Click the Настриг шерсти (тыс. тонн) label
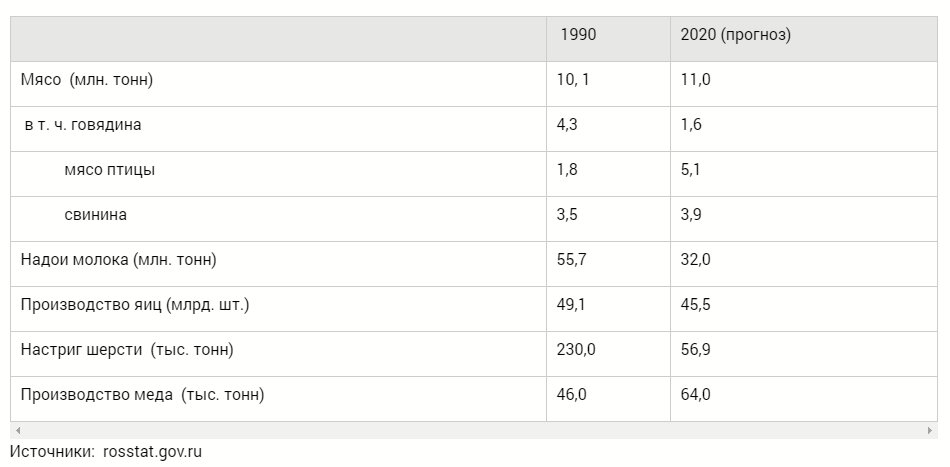The image size is (950, 467). point(127,350)
